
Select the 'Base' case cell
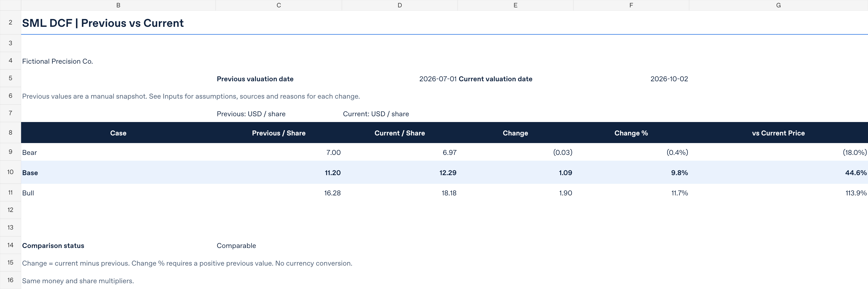pyautogui.click(x=118, y=173)
